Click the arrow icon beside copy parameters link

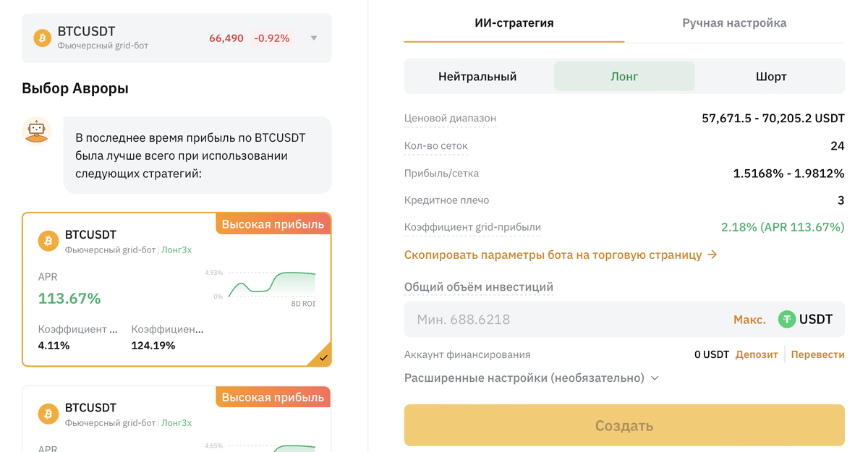[712, 255]
